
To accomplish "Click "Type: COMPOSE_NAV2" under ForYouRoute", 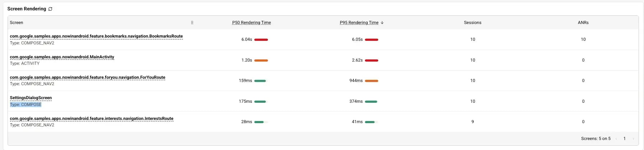I will tap(32, 84).
